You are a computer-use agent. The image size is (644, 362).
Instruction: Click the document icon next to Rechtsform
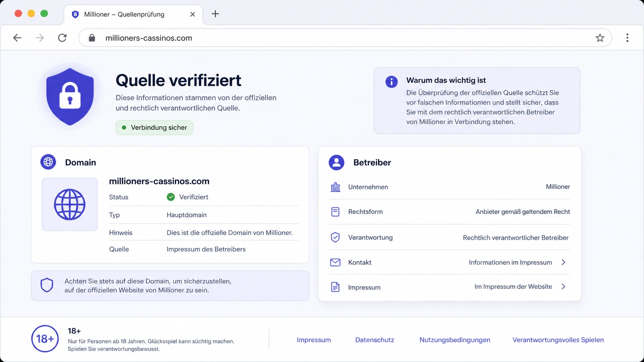[x=335, y=212]
